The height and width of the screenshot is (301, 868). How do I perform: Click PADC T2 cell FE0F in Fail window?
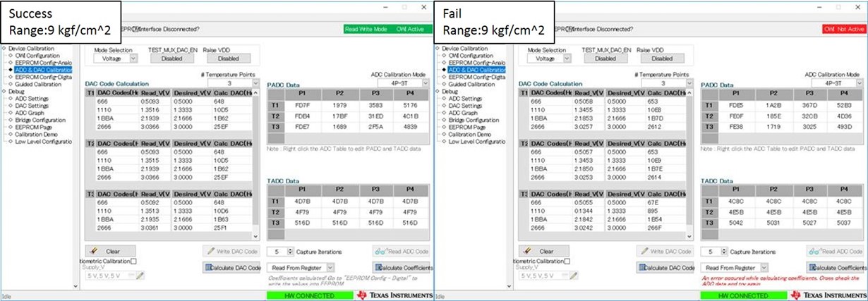737,116
